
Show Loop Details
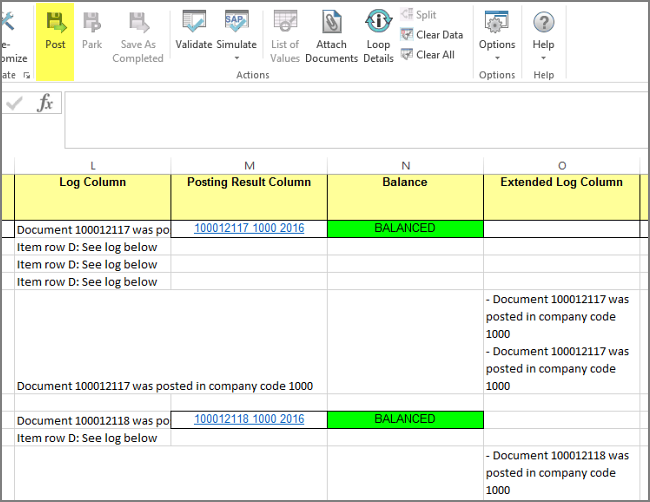click(378, 37)
